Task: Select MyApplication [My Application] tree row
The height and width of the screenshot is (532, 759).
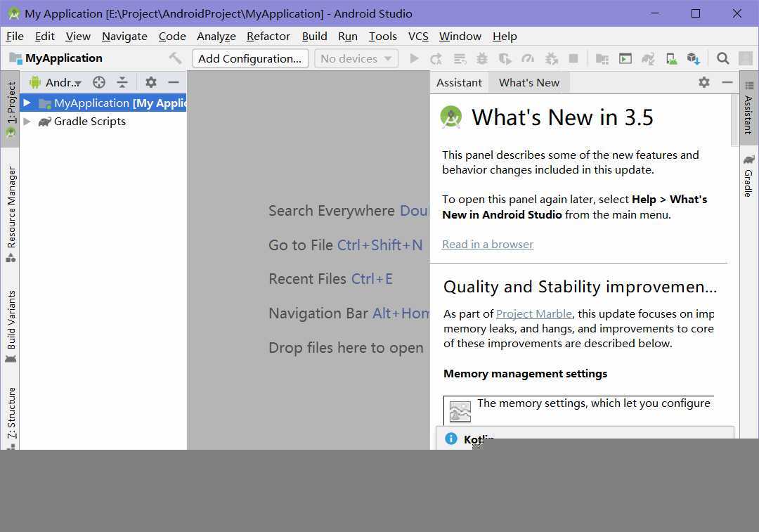Action: coord(103,103)
